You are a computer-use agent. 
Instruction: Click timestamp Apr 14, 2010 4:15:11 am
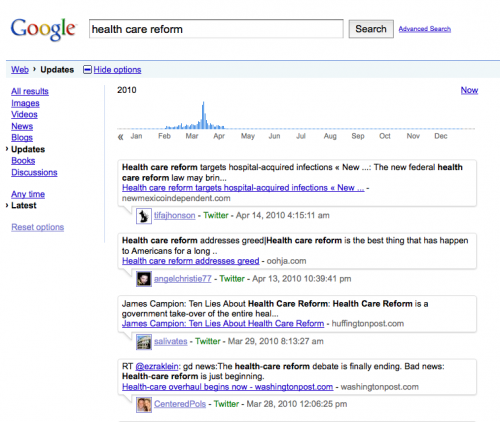(283, 215)
